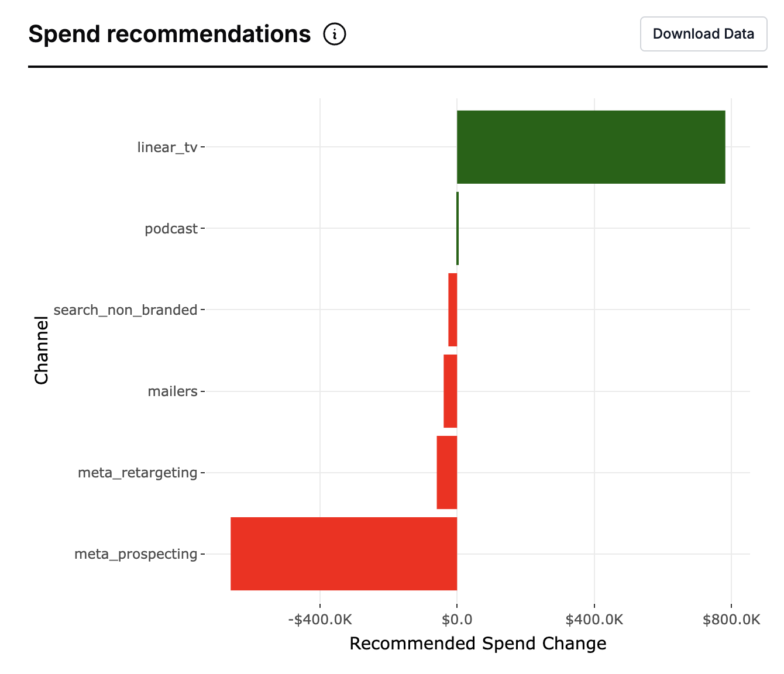Click the $400.0K axis tick label
The width and height of the screenshot is (784, 674).
[x=594, y=620]
